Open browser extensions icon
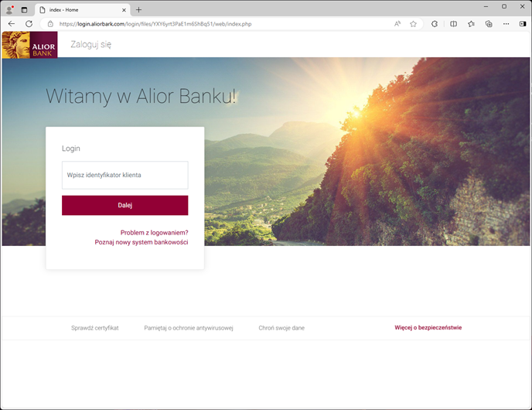Image resolution: width=532 pixels, height=410 pixels. click(435, 24)
